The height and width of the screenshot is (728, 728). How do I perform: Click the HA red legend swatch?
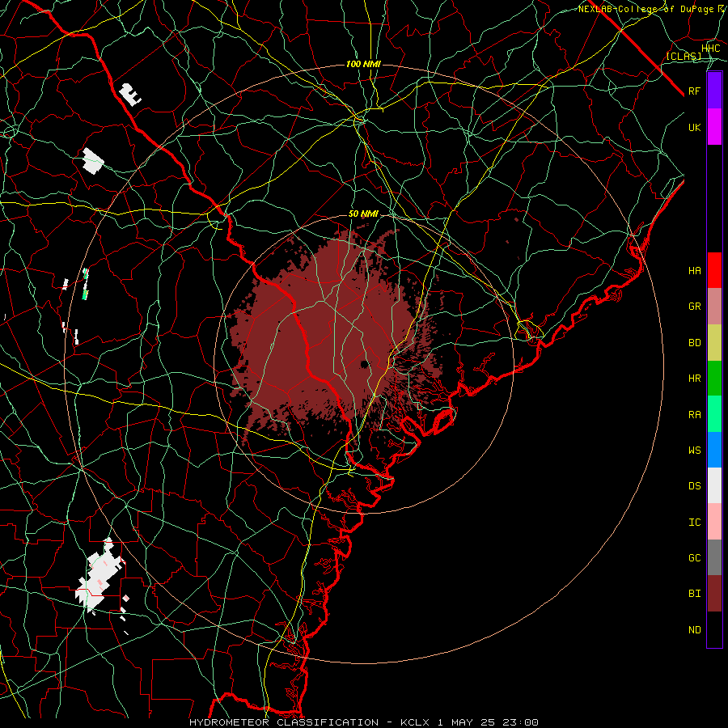click(x=714, y=270)
